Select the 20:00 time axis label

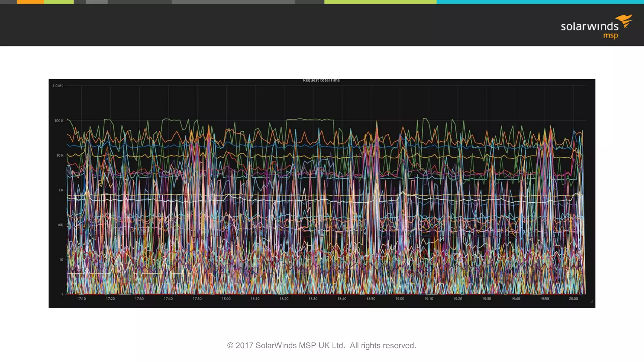573,299
